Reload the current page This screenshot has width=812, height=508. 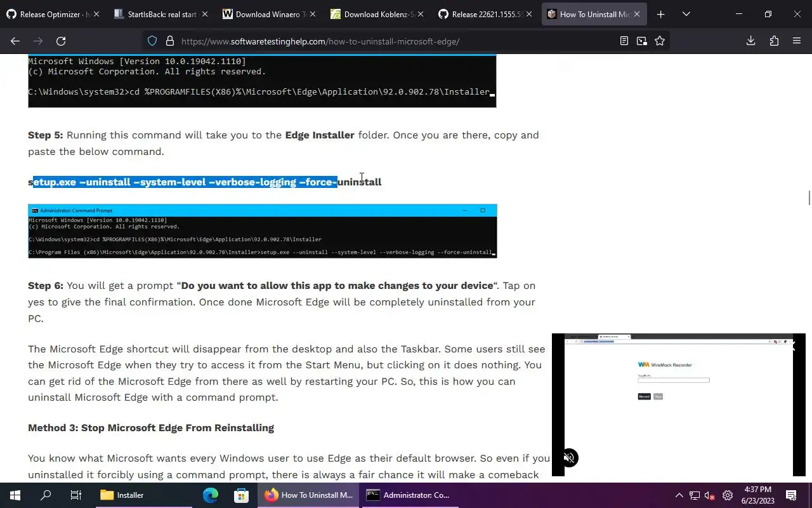pos(61,41)
